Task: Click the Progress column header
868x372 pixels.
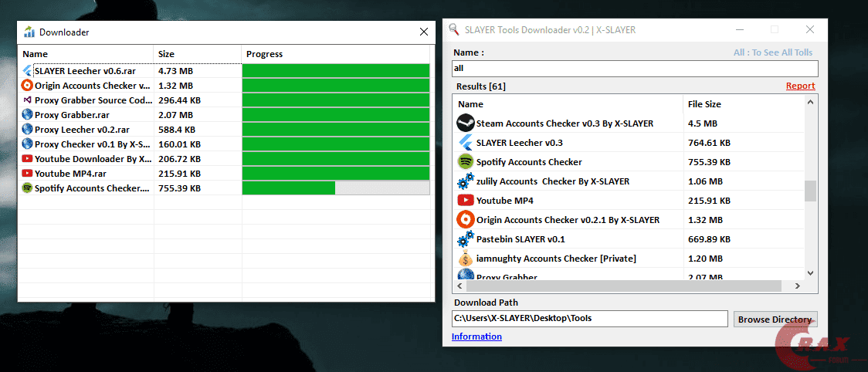Action: coord(335,54)
